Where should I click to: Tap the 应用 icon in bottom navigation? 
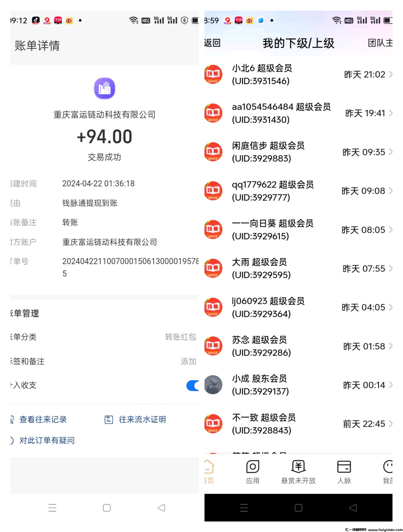click(252, 467)
